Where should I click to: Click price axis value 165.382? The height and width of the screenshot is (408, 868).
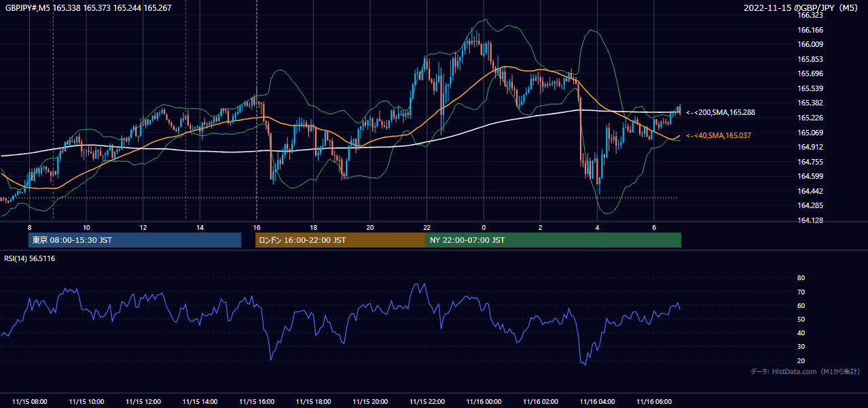[x=810, y=103]
